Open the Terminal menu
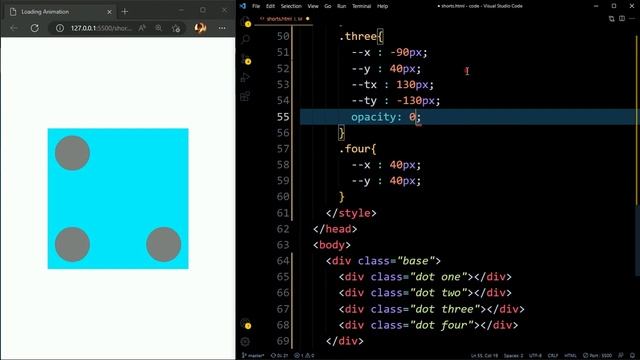This screenshot has width=640, height=360. point(362,6)
